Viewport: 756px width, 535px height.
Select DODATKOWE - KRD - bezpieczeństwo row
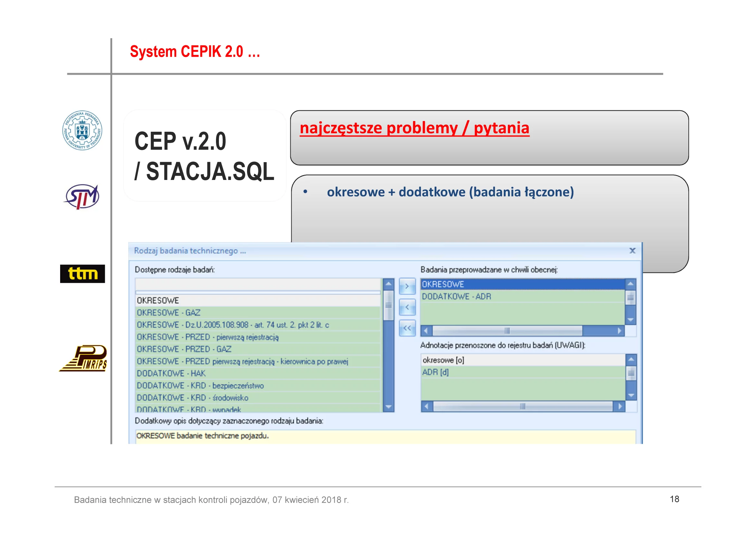[x=258, y=386]
